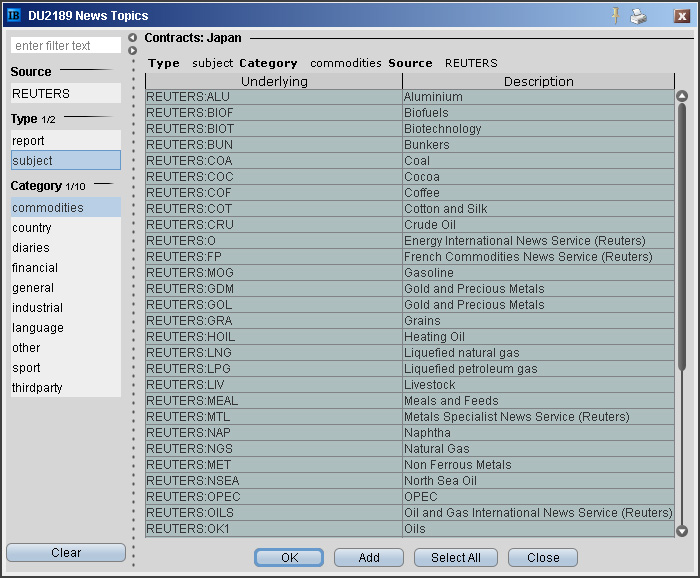Click Metals Specialist News Service description
The image size is (700, 578).
(538, 416)
